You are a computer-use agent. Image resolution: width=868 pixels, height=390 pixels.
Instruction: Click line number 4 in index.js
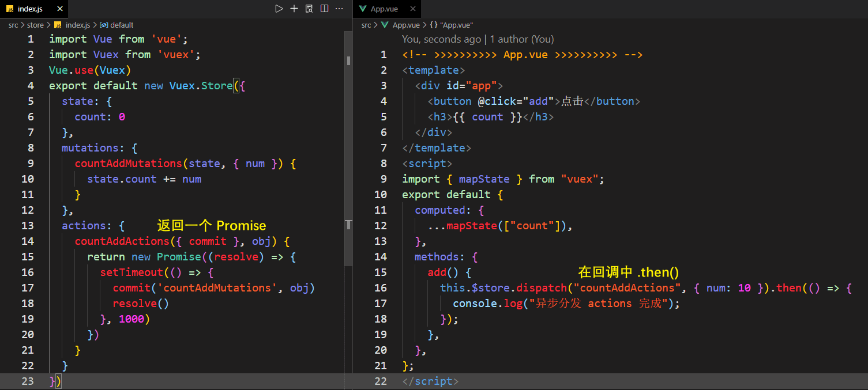click(31, 85)
